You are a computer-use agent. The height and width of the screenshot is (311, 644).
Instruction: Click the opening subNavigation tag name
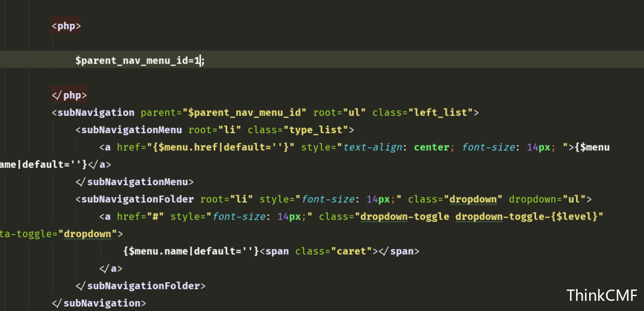pos(95,113)
